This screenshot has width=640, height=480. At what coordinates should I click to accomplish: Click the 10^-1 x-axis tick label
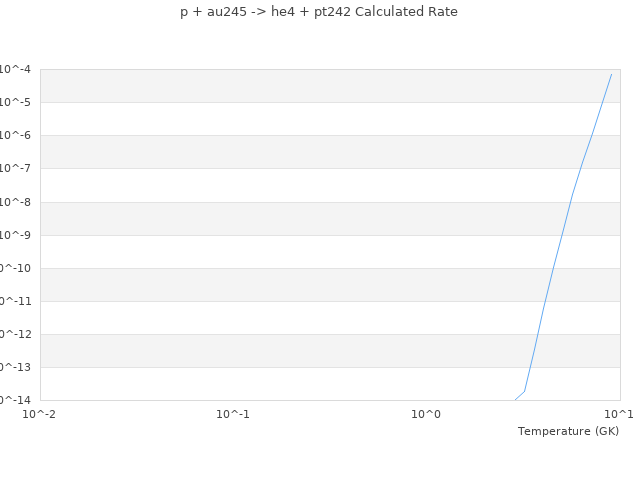(x=233, y=414)
